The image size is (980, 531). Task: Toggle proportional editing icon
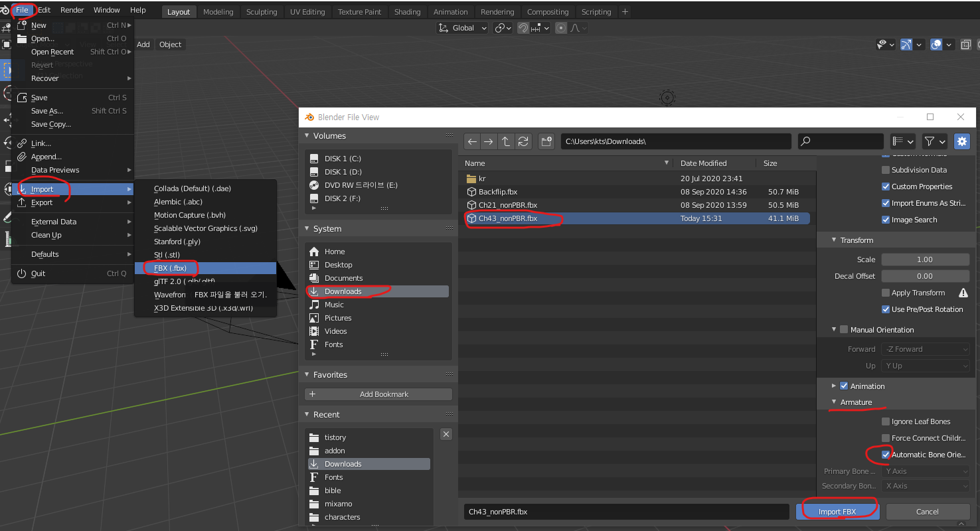coord(562,28)
